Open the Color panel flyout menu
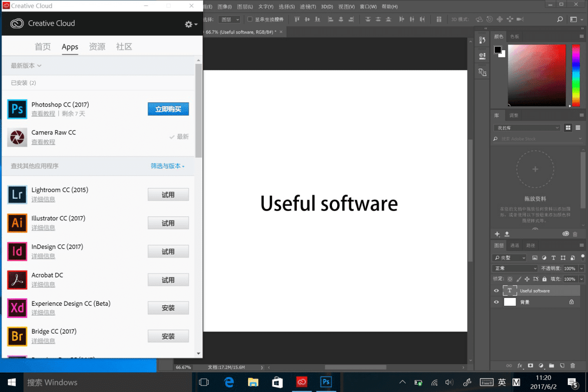 click(582, 36)
